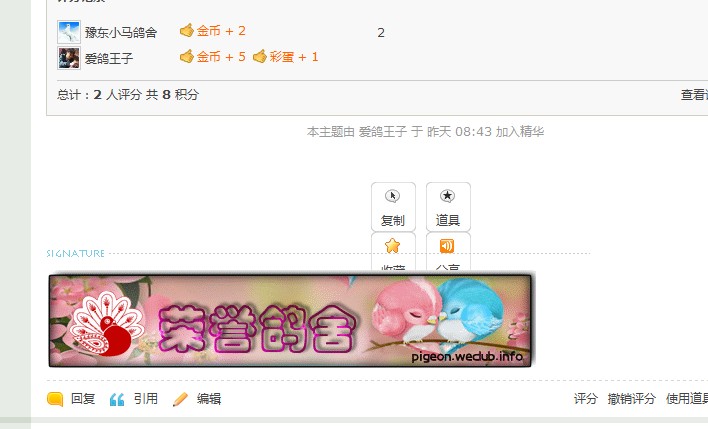Click the yellow star favorite icon

(393, 246)
